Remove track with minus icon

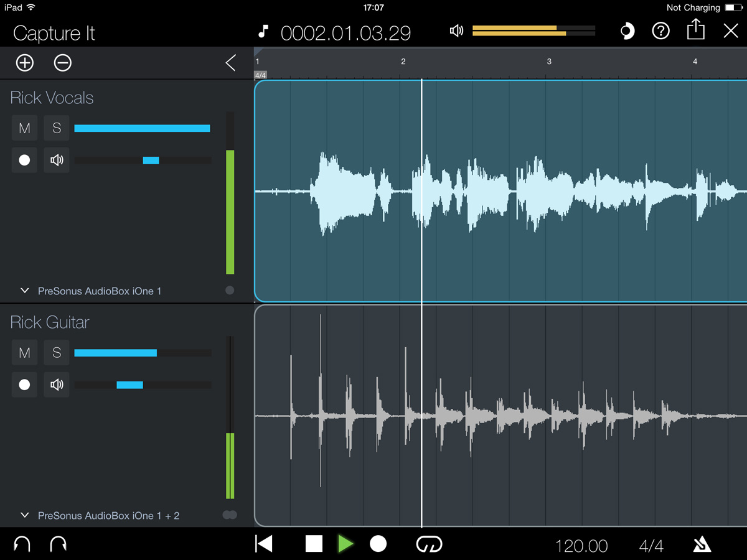pyautogui.click(x=62, y=62)
